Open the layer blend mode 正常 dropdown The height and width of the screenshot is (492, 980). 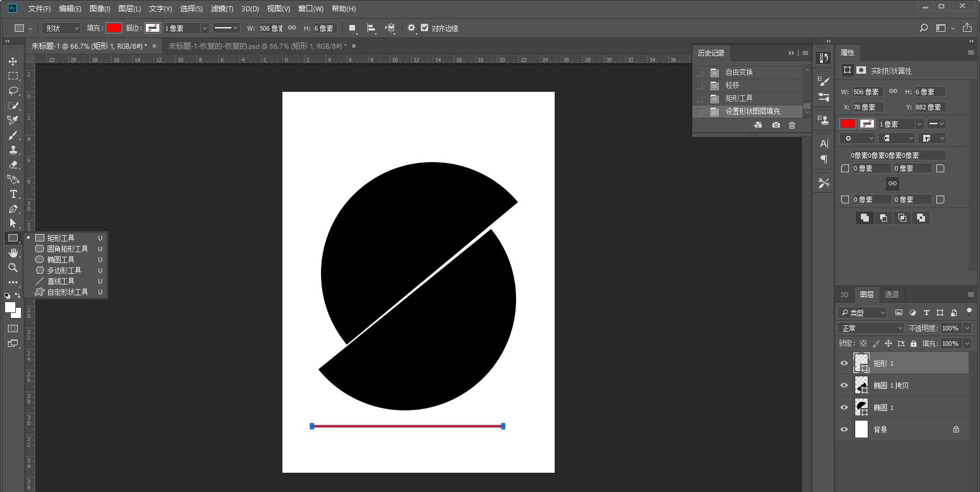point(871,328)
